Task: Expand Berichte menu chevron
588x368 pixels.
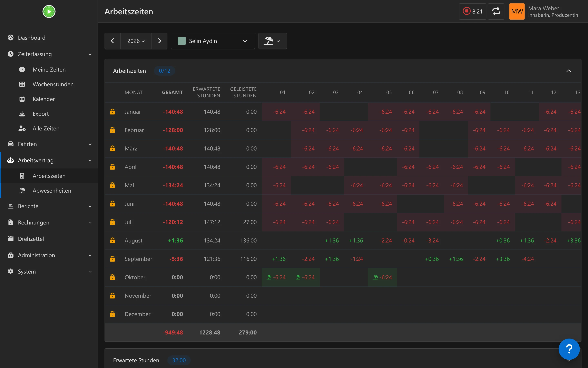Action: tap(90, 206)
